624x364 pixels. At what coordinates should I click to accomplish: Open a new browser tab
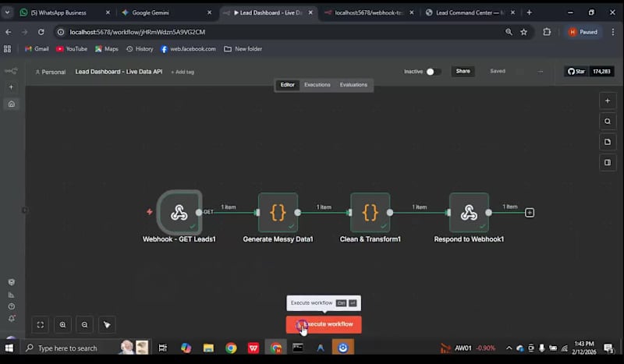pos(530,12)
